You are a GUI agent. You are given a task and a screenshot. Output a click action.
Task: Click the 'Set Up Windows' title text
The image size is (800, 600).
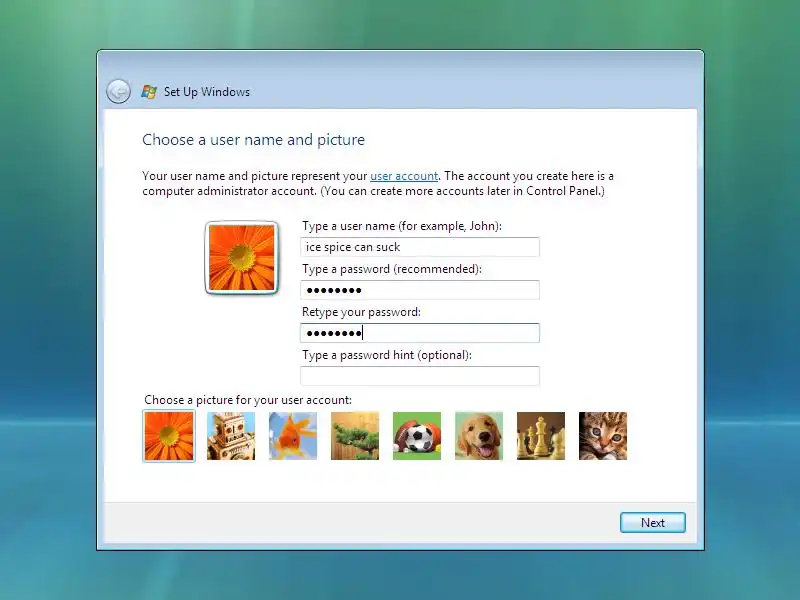tap(207, 92)
